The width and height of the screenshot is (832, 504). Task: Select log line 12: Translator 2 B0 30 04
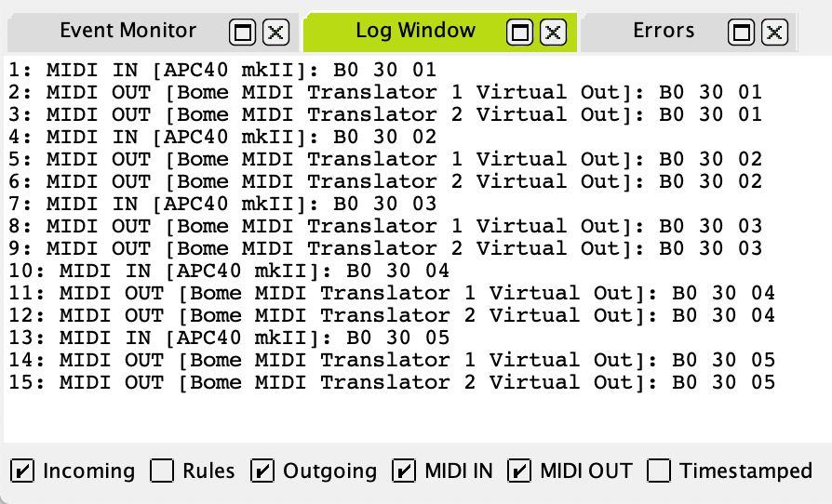(392, 315)
